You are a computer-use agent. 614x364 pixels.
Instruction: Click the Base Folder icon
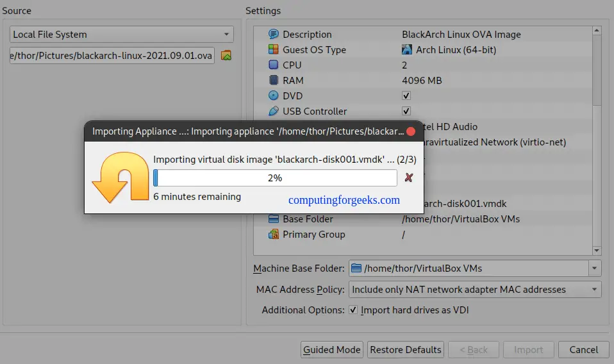tap(273, 219)
